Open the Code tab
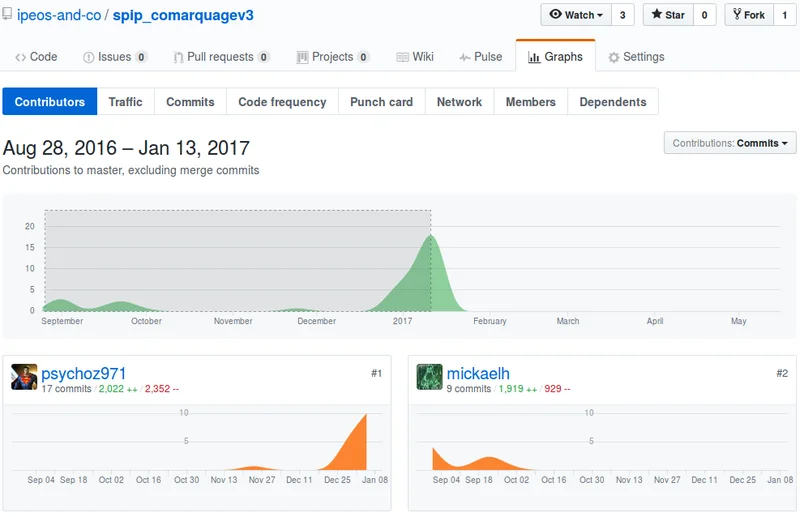This screenshot has width=800, height=517. click(36, 57)
